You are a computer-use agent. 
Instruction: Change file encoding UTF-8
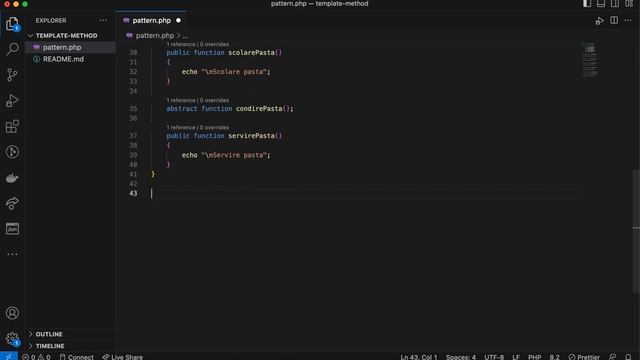coord(494,357)
